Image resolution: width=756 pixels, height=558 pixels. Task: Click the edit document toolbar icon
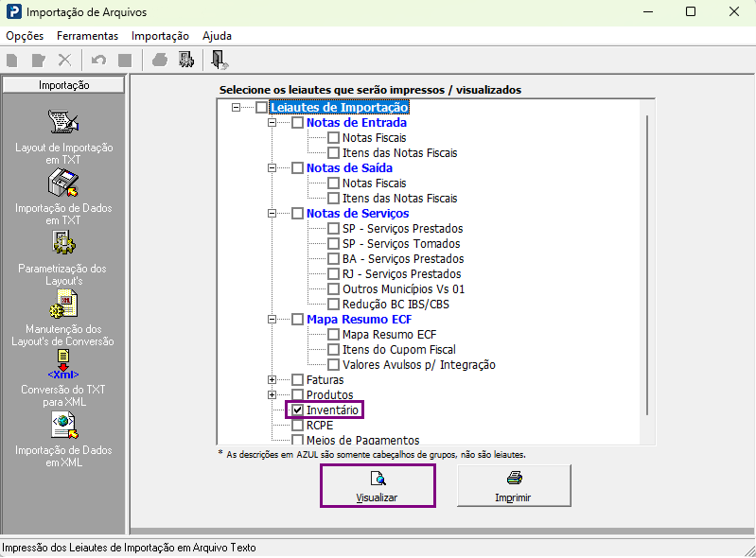tap(38, 61)
